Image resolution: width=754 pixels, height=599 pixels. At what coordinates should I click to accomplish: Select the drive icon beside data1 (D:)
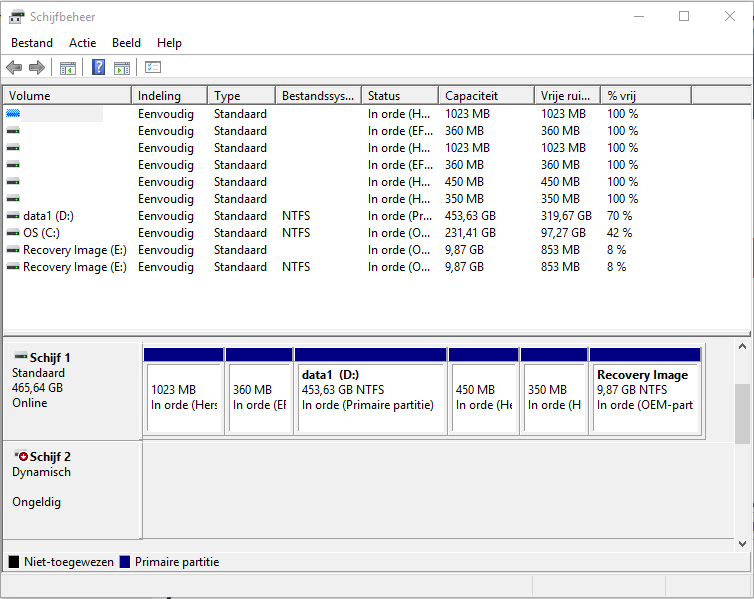coord(13,216)
